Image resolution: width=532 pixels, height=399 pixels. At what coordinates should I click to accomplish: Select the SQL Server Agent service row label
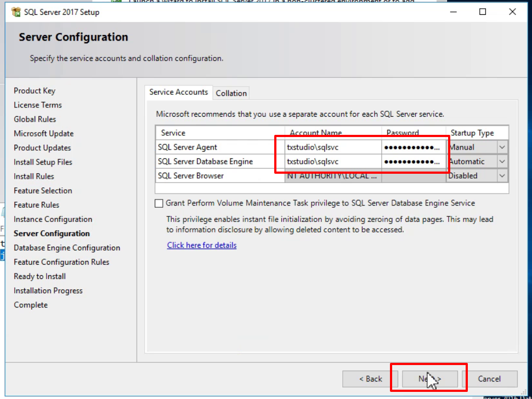[x=187, y=147]
